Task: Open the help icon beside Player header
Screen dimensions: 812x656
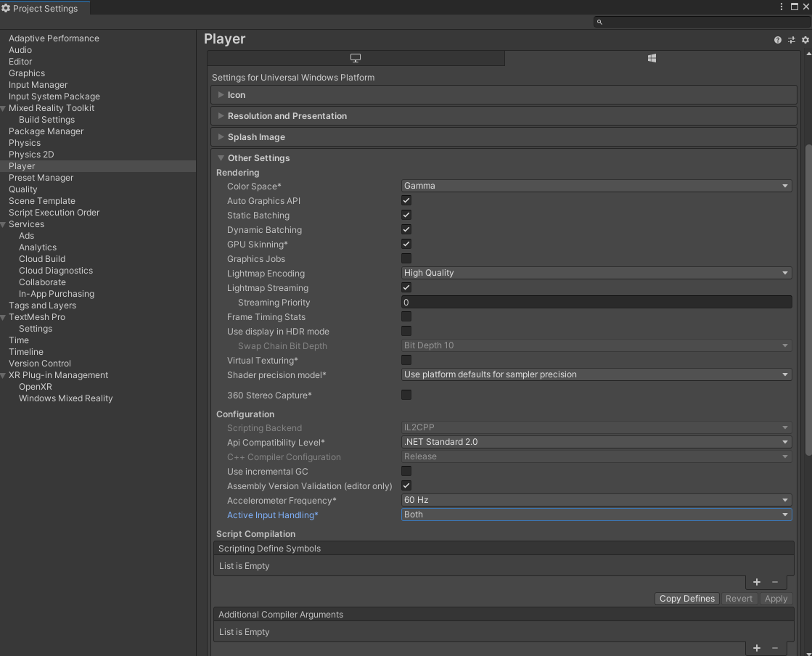Action: 777,40
